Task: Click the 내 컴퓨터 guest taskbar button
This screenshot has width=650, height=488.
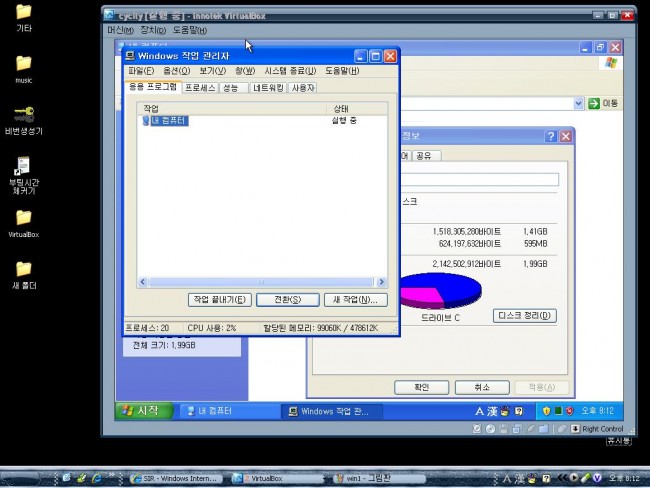Action: coord(229,411)
